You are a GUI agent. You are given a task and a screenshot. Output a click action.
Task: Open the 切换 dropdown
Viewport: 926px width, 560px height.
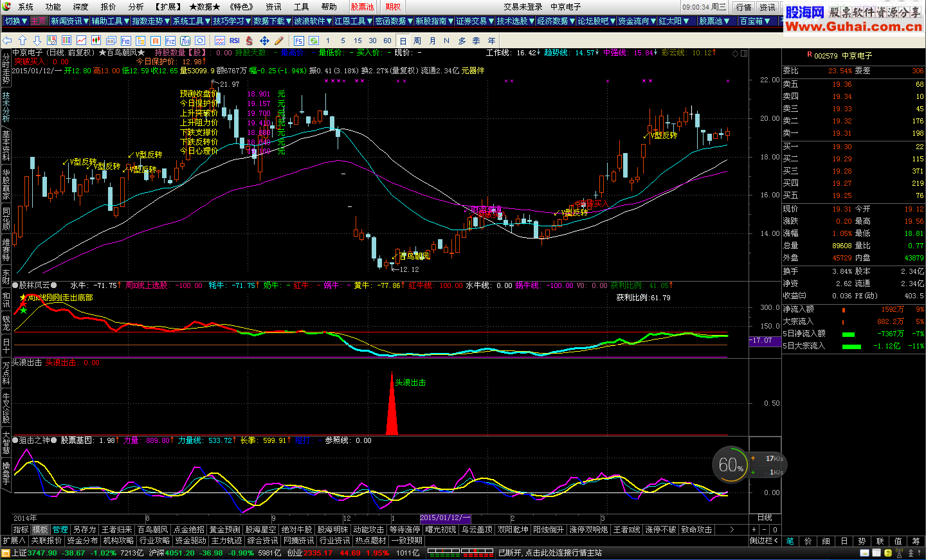click(x=15, y=21)
